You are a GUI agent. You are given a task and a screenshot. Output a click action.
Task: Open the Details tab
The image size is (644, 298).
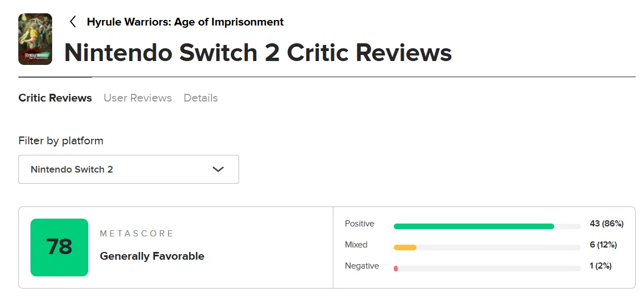(201, 98)
